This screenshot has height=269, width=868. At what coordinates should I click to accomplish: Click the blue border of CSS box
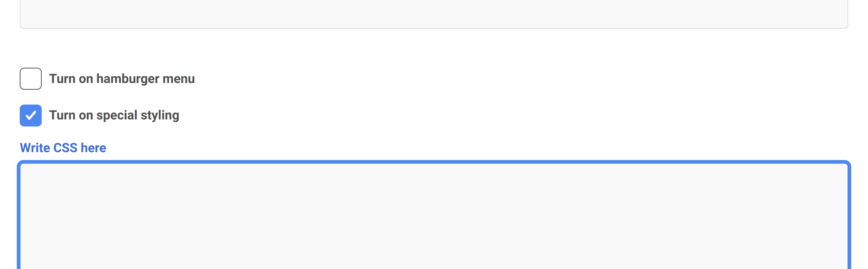434,162
